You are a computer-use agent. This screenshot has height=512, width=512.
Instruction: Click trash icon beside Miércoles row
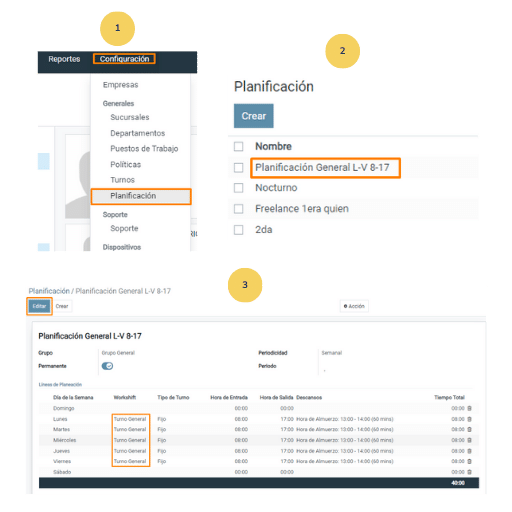469,440
